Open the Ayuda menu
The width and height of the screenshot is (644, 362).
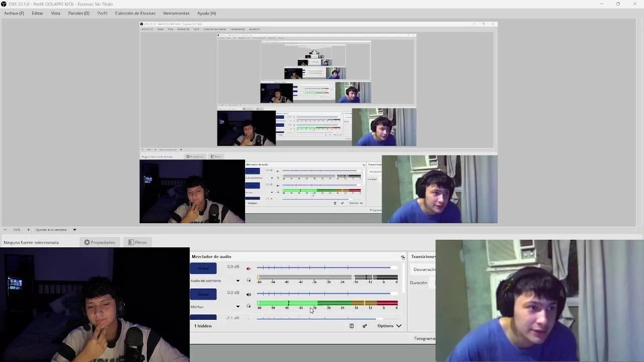tap(206, 13)
